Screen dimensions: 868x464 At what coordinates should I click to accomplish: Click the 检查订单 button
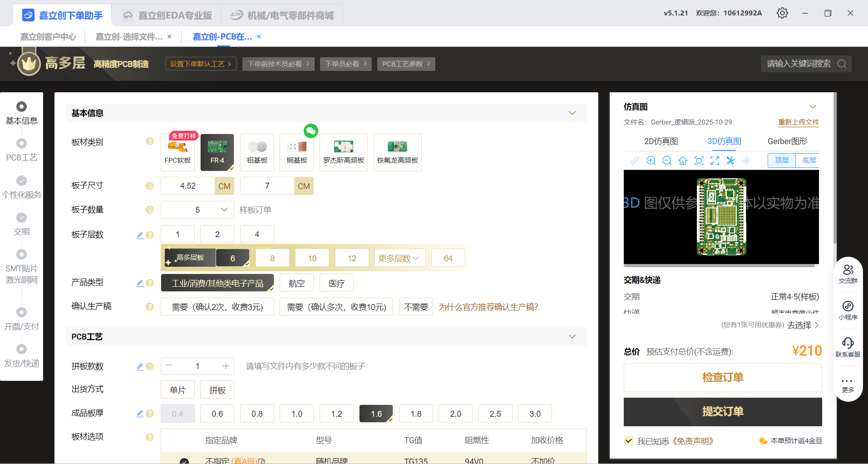(x=723, y=378)
